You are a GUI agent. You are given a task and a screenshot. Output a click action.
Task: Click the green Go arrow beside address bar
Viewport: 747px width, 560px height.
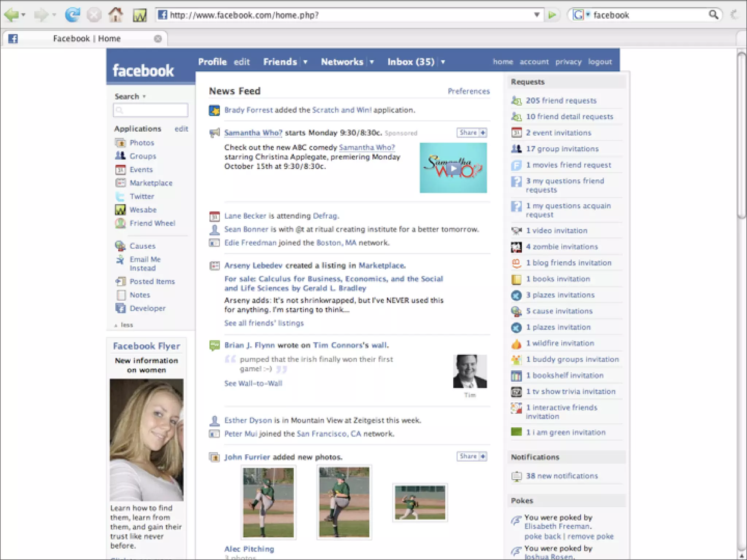coord(552,15)
